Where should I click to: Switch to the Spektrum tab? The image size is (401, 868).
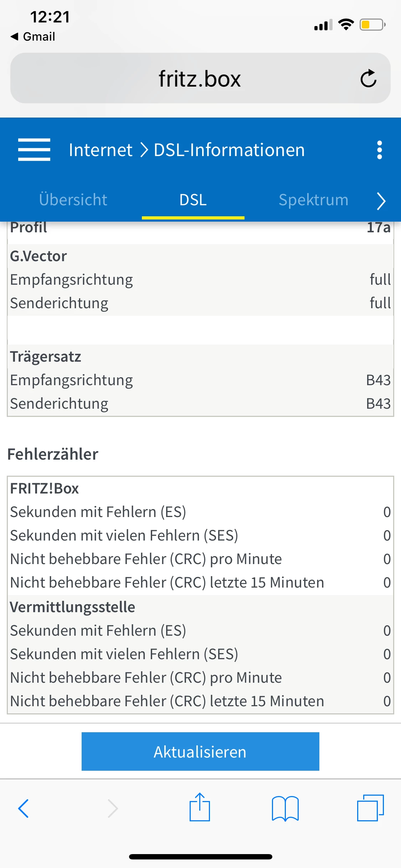coord(313,200)
